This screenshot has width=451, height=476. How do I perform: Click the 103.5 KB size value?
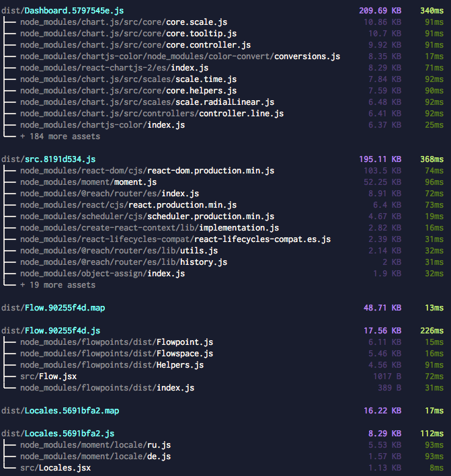pos(382,171)
